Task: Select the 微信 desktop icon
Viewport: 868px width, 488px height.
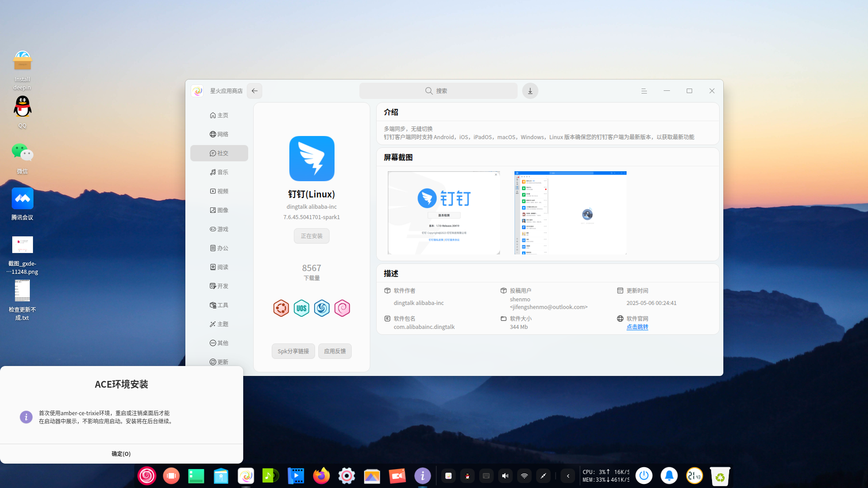Action: pos(22,157)
